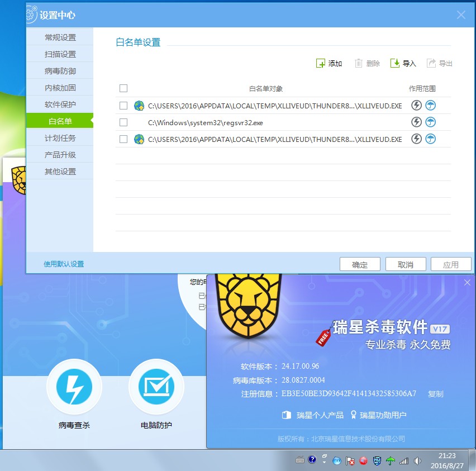Click the blue brick shield tray icon
This screenshot has width=476, height=471.
tap(377, 461)
